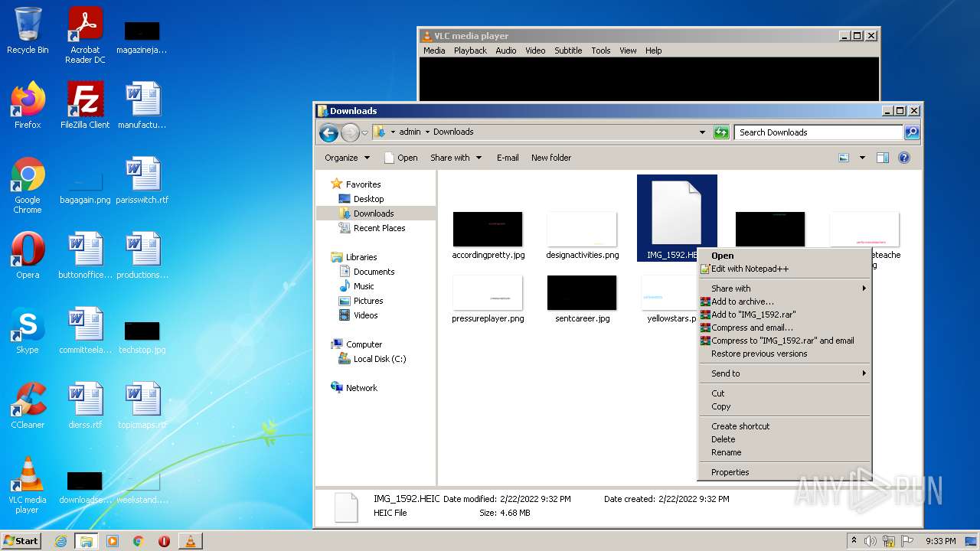
Task: Select the sentcareer.jpg thumbnail
Action: 582,299
